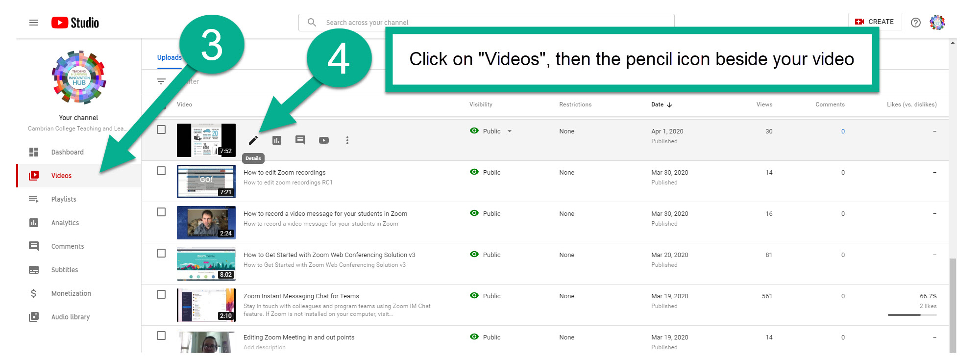Open How to record a video message title
Image resolution: width=980 pixels, height=364 pixels.
(x=325, y=213)
